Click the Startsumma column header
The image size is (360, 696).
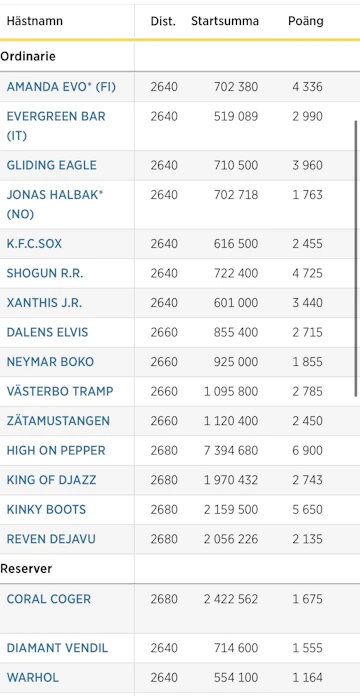tap(225, 21)
